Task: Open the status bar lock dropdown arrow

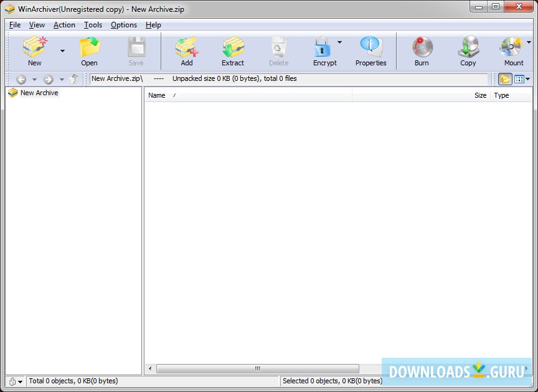Action: 21,381
